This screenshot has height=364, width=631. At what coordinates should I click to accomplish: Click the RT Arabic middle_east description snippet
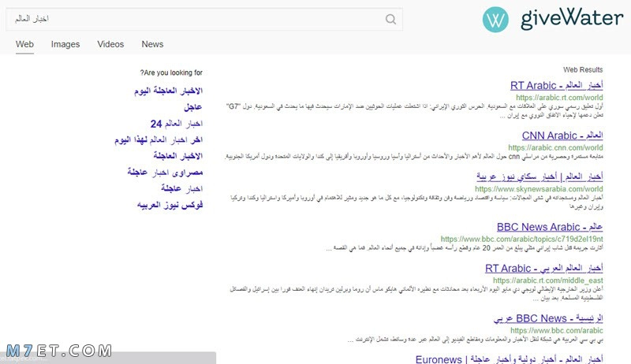pos(416,294)
